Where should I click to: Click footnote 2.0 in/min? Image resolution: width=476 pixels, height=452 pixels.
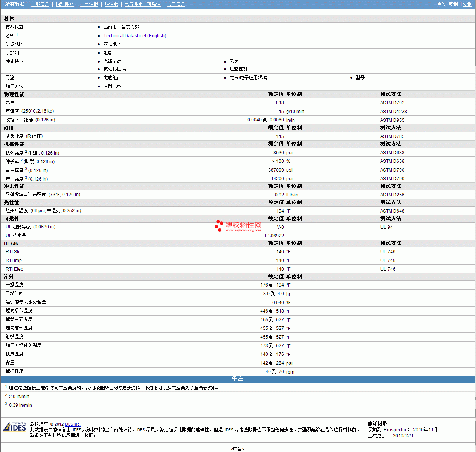[x=19, y=397]
